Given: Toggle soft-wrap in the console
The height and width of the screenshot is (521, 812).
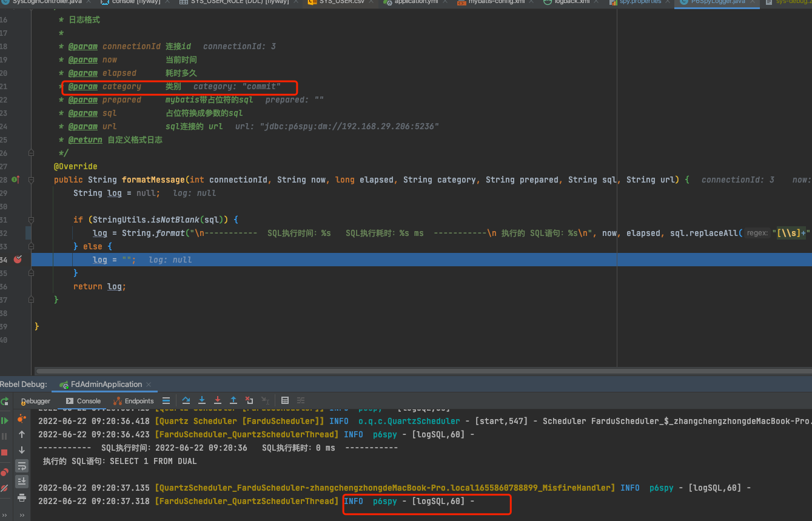Looking at the screenshot, I should 22,466.
